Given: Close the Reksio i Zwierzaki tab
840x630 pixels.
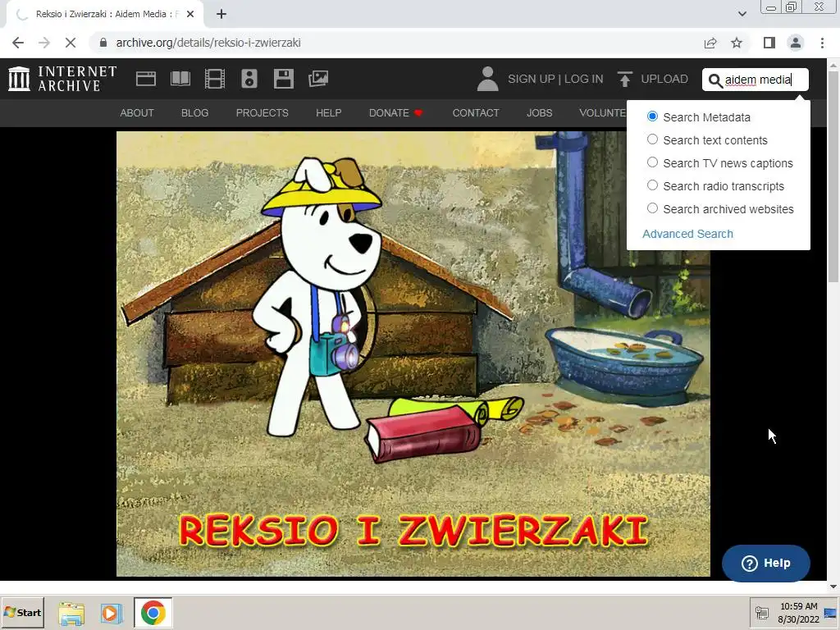Looking at the screenshot, I should 190,14.
